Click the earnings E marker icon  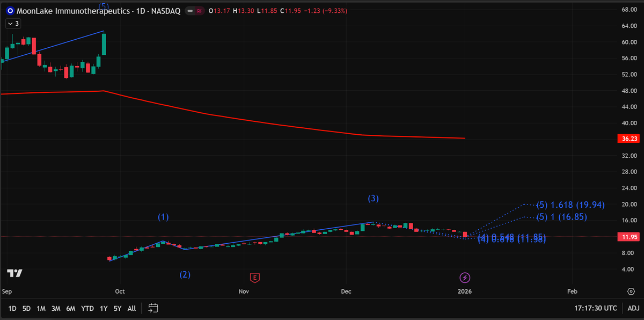[x=255, y=278]
